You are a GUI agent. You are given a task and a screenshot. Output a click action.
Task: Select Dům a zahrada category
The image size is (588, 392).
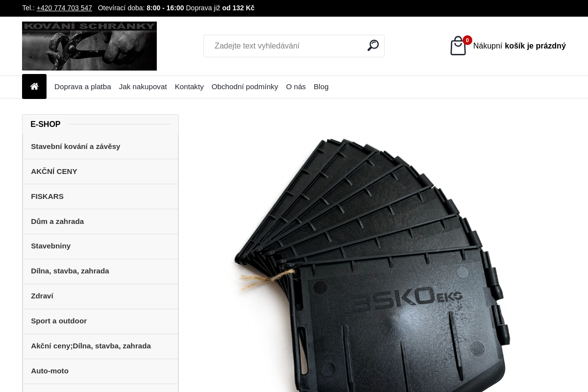click(100, 221)
